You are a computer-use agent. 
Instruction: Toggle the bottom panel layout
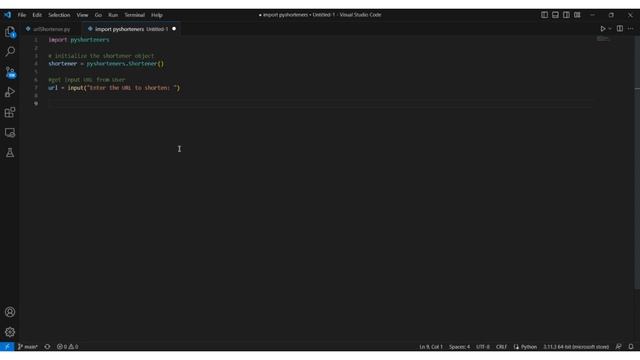coord(555,15)
